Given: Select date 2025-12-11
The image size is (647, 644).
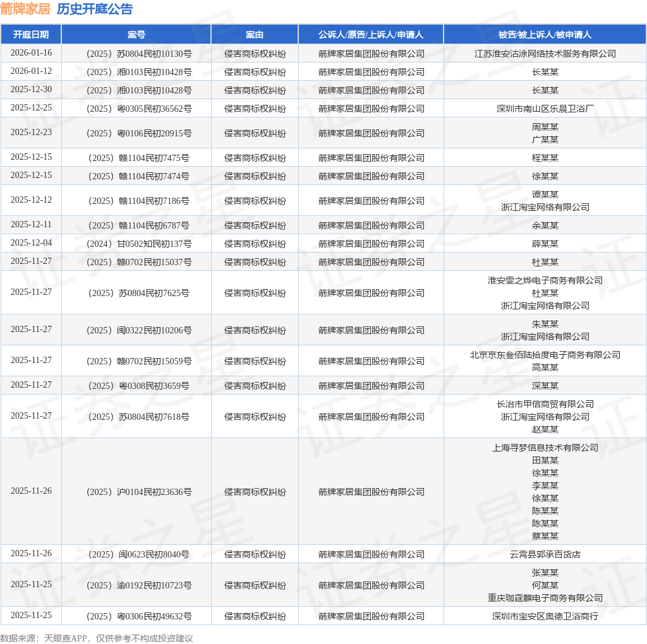Looking at the screenshot, I should [x=31, y=225].
